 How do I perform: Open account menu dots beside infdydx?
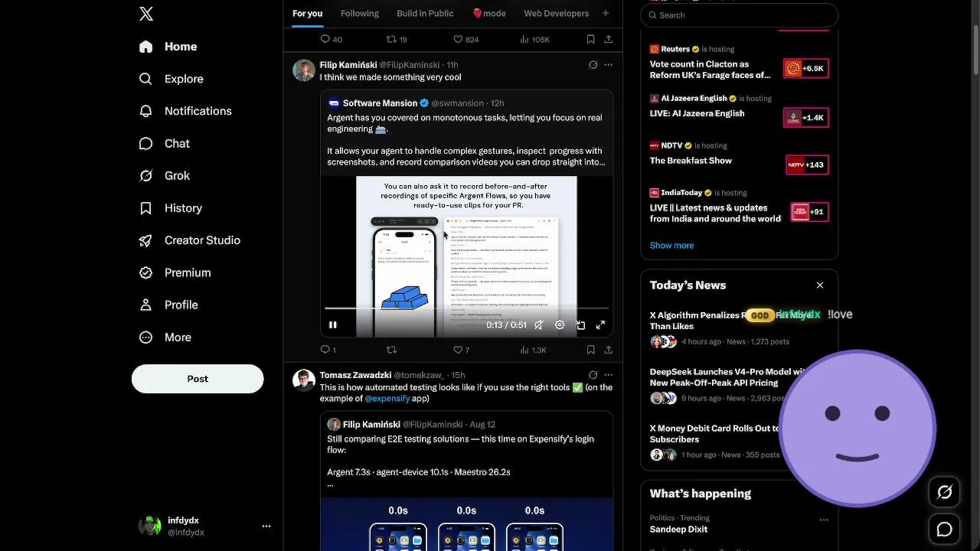click(266, 526)
